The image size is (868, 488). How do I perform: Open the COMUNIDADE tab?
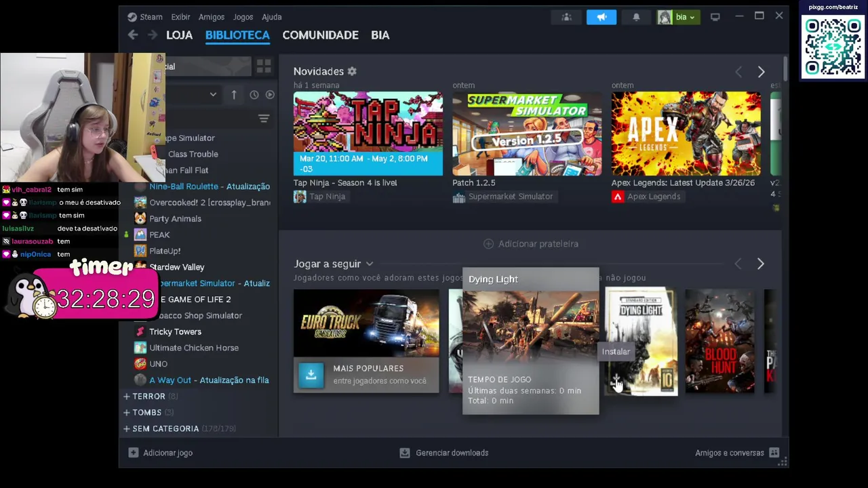pos(320,35)
